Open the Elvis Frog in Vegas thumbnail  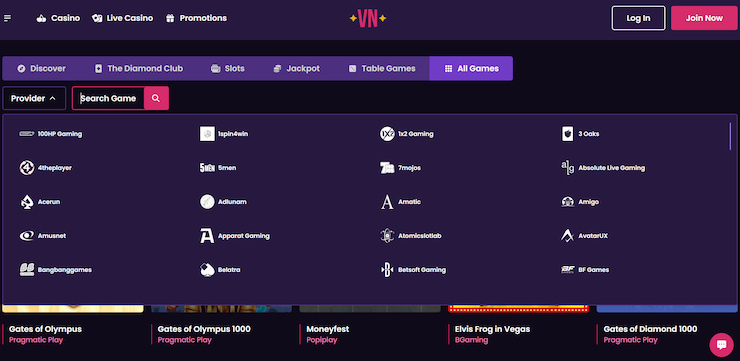[x=518, y=309]
